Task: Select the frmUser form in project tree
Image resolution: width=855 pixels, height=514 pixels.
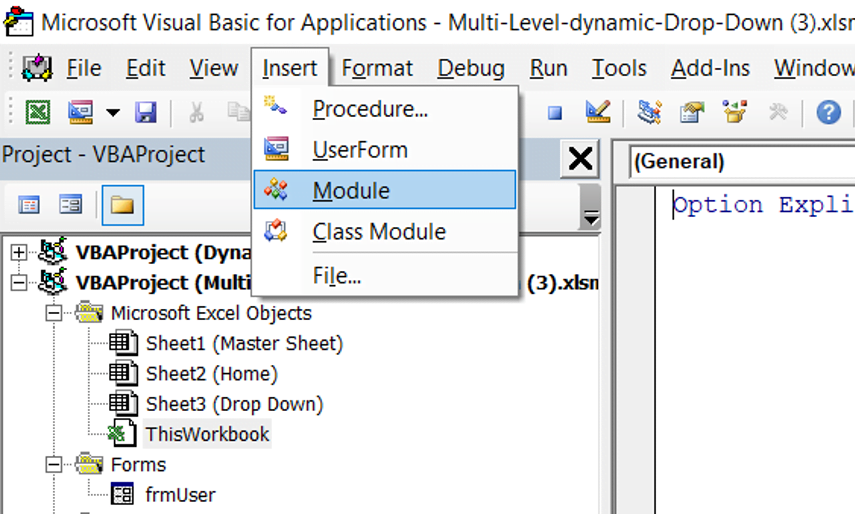Action: 180,495
